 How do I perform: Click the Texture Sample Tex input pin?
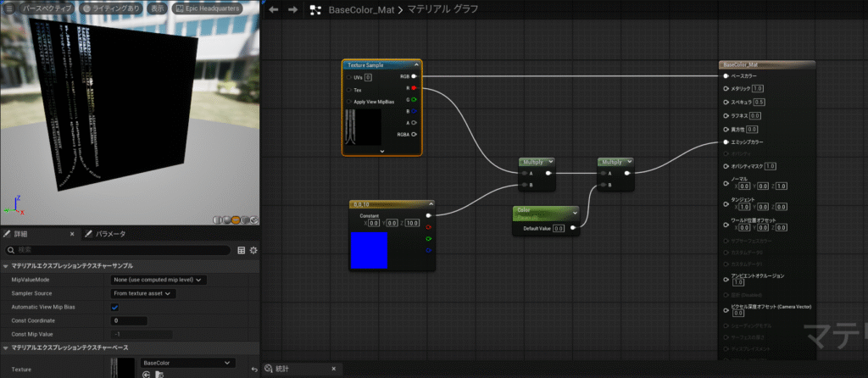349,90
